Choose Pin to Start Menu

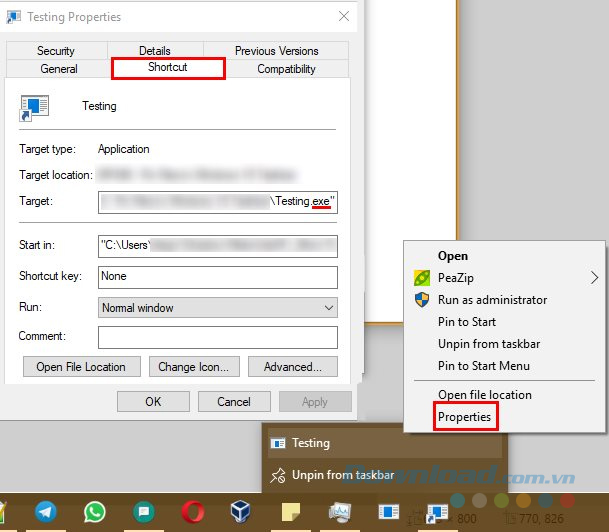coord(484,366)
